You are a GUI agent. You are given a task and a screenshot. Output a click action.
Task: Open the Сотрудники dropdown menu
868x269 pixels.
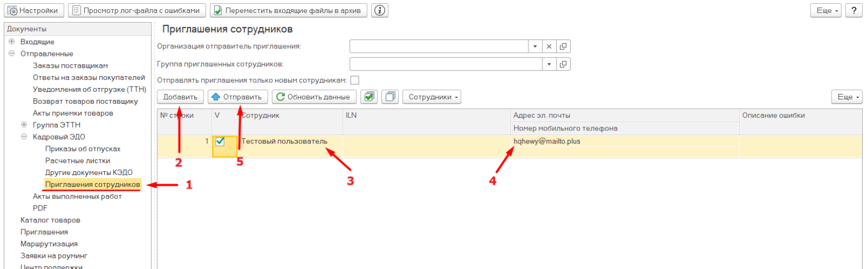pyautogui.click(x=432, y=97)
